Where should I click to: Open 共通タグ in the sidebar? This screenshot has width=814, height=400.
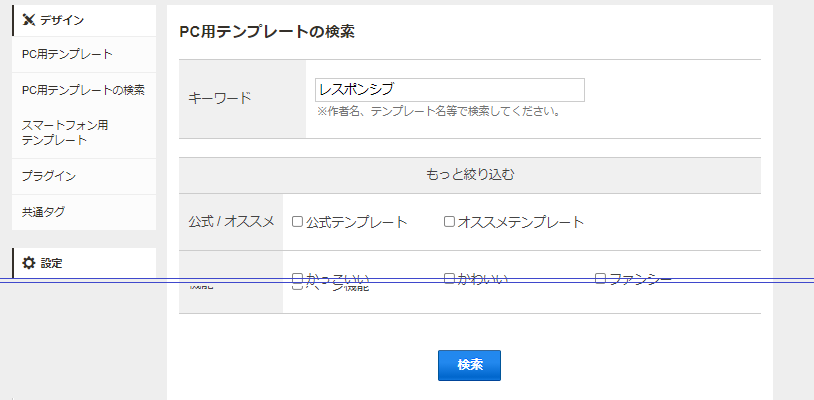pos(43,212)
